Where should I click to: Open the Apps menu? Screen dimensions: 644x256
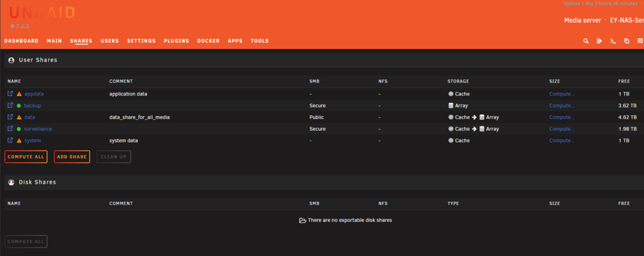235,41
